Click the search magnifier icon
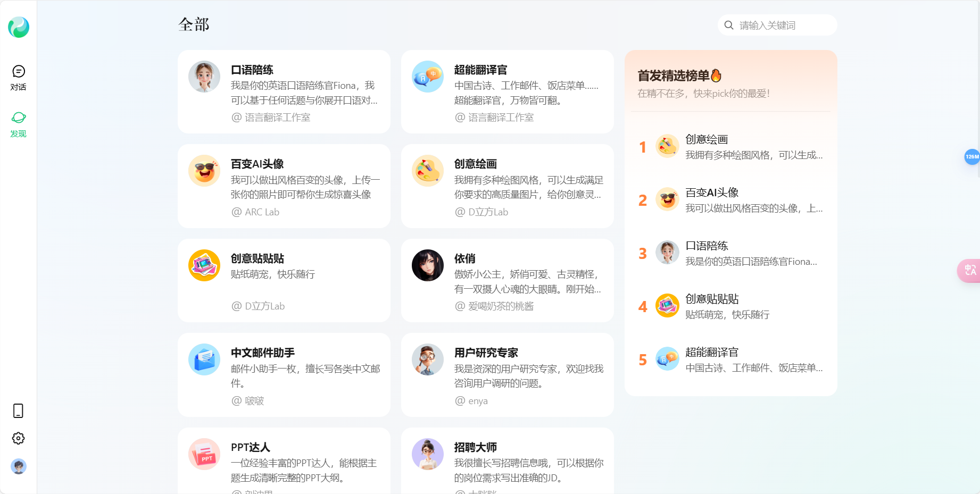Viewport: 980px width, 494px height. pyautogui.click(x=728, y=25)
